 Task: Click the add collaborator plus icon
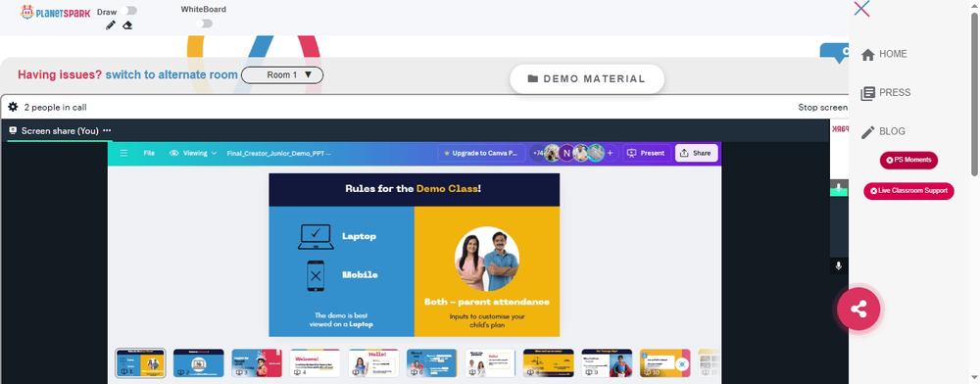pos(610,153)
